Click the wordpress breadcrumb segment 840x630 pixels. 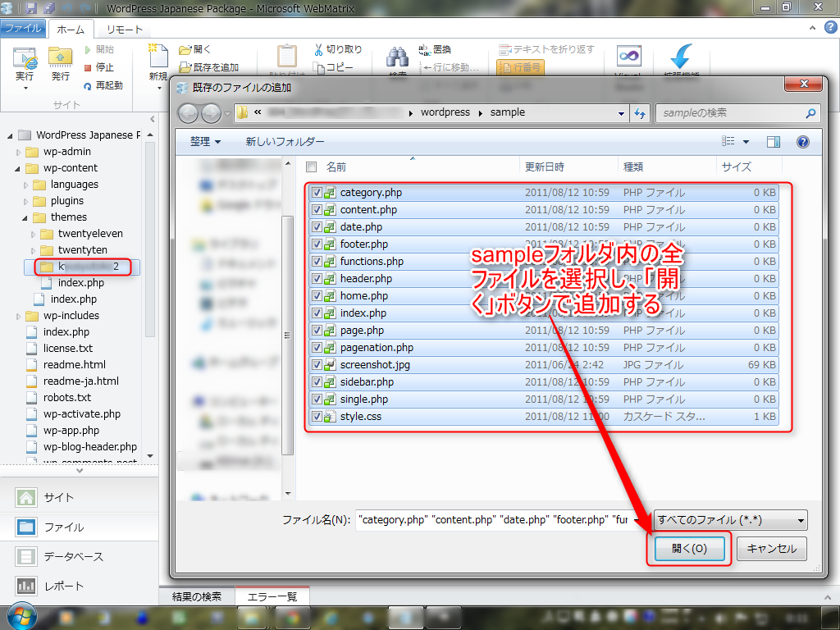[x=445, y=112]
